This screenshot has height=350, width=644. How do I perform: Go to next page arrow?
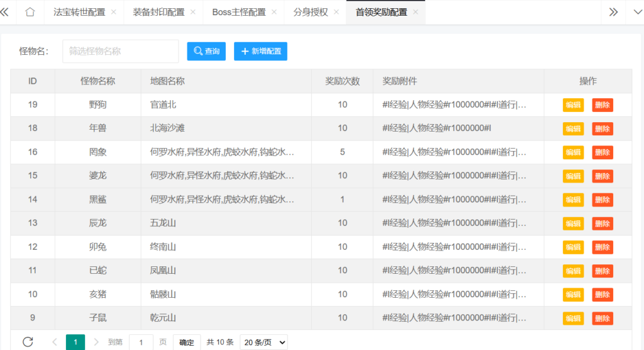coord(96,342)
